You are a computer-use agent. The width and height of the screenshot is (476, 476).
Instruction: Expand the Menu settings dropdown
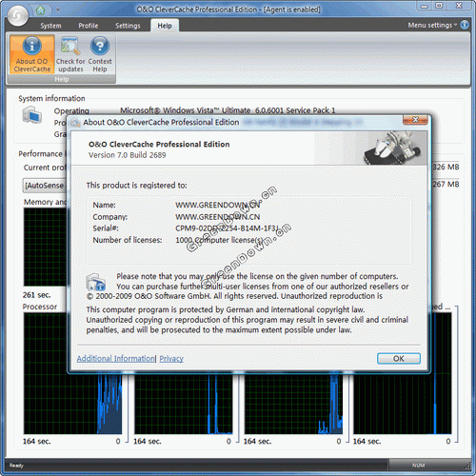point(432,25)
